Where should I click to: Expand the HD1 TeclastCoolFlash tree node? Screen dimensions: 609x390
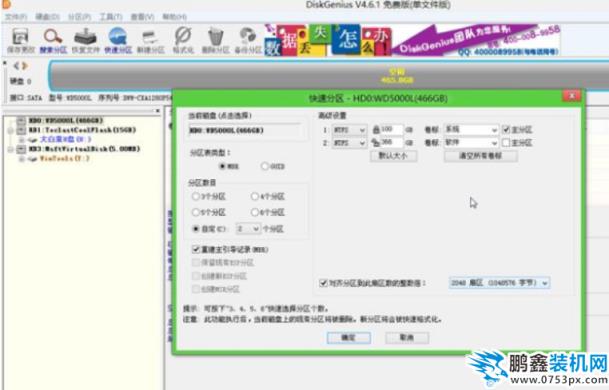pyautogui.click(x=10, y=130)
